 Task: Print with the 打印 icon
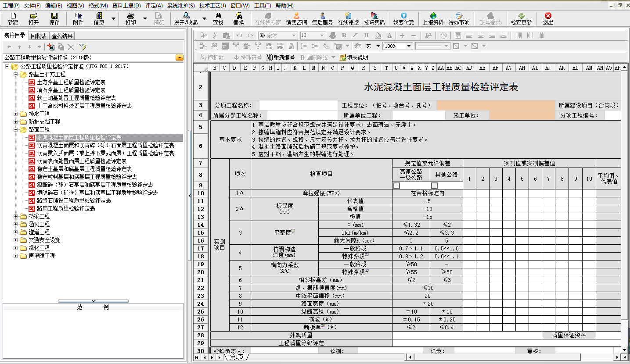coord(131,19)
